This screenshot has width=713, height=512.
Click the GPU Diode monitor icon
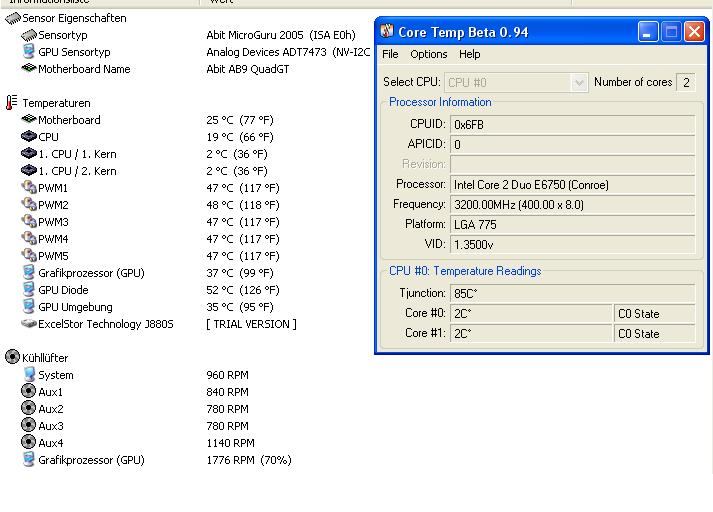click(29, 289)
